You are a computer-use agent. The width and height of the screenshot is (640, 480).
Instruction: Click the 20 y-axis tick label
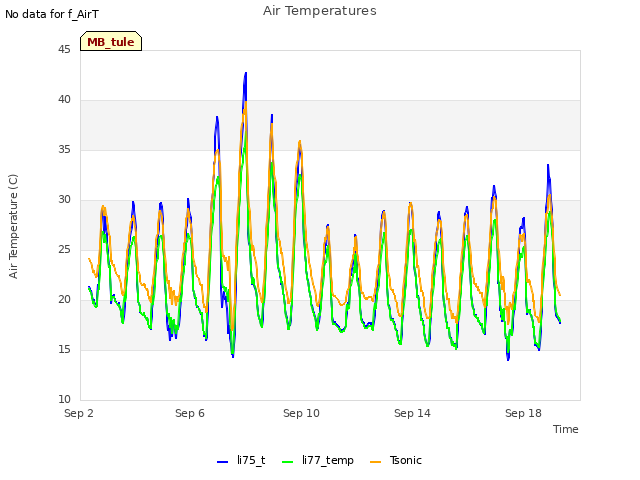[x=64, y=299]
